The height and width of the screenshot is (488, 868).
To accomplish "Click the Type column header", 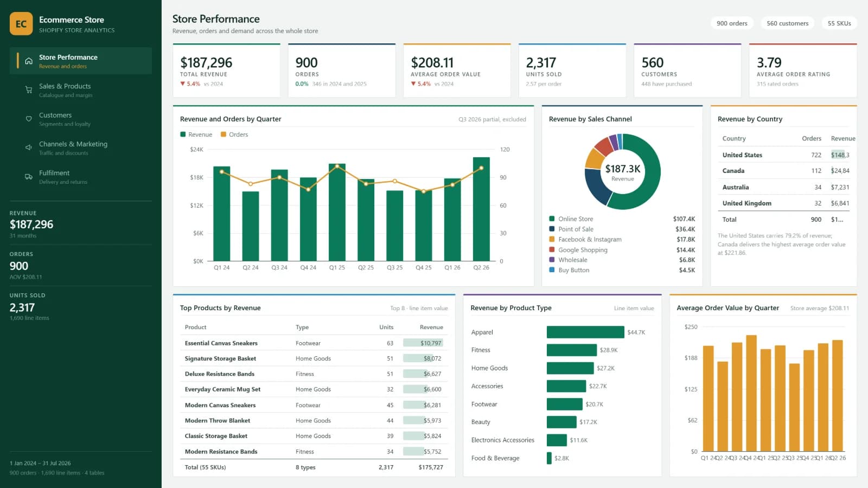I will point(302,327).
